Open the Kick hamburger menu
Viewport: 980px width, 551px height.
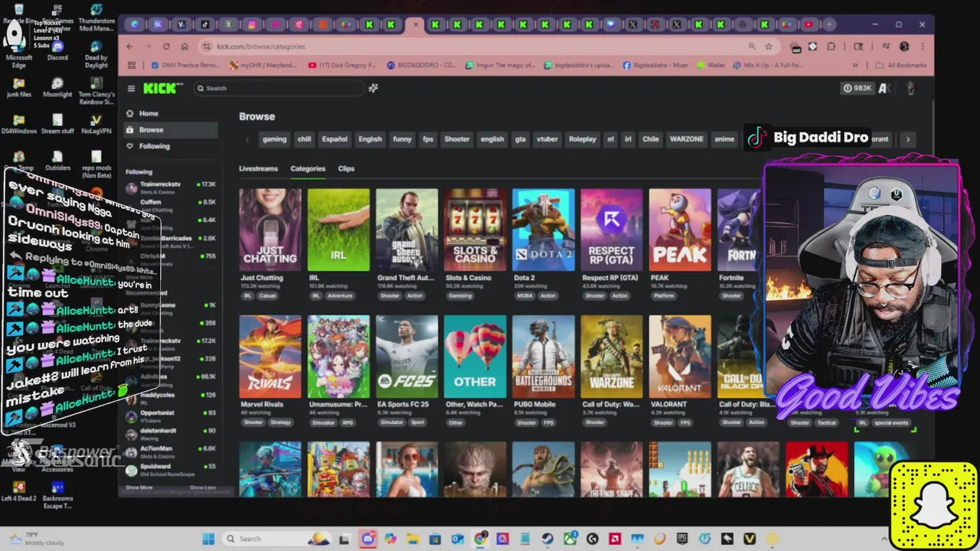tap(131, 89)
